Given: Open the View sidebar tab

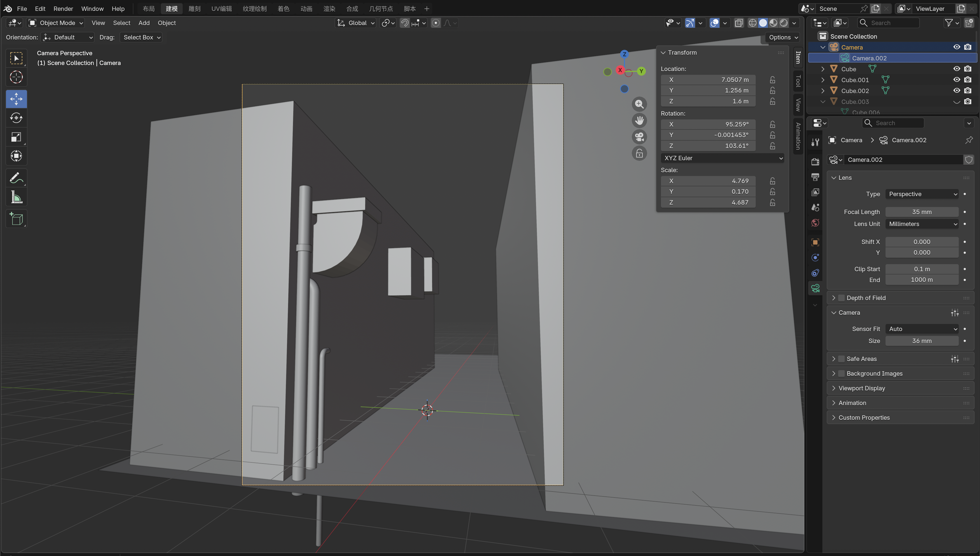Looking at the screenshot, I should 798,105.
